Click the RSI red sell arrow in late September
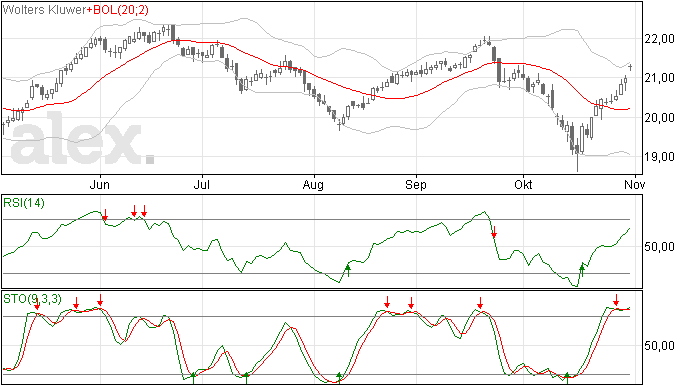Screen dimensions: 690x387 coord(494,232)
